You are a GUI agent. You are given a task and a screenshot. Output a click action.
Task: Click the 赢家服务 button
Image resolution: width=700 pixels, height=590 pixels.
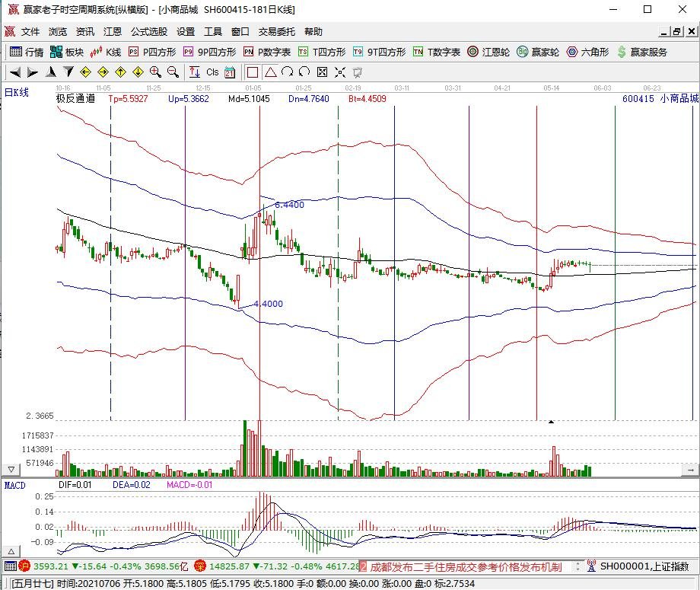pyautogui.click(x=643, y=52)
